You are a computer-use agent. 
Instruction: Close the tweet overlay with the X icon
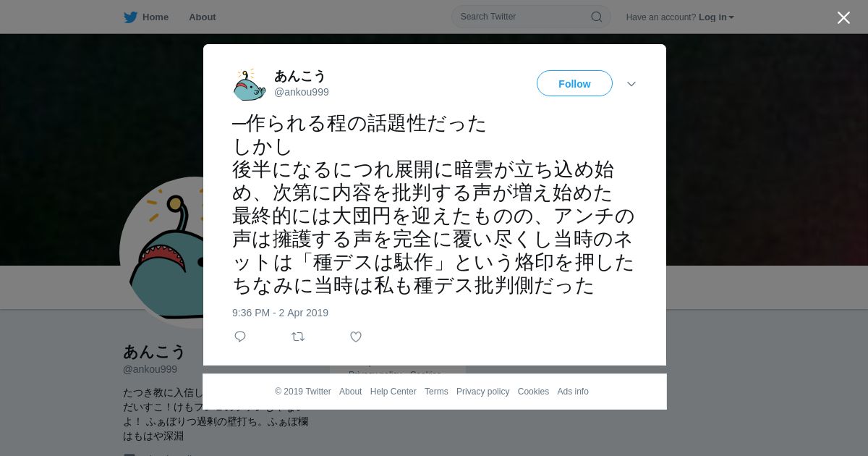[843, 17]
